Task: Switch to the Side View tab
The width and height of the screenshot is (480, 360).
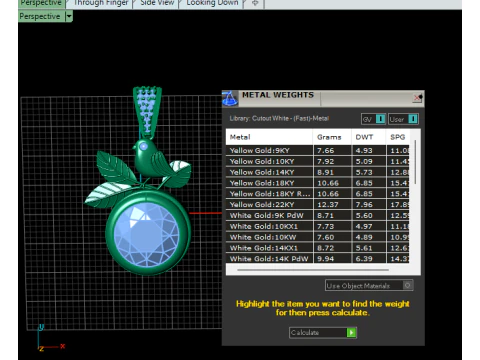Action: tap(157, 3)
